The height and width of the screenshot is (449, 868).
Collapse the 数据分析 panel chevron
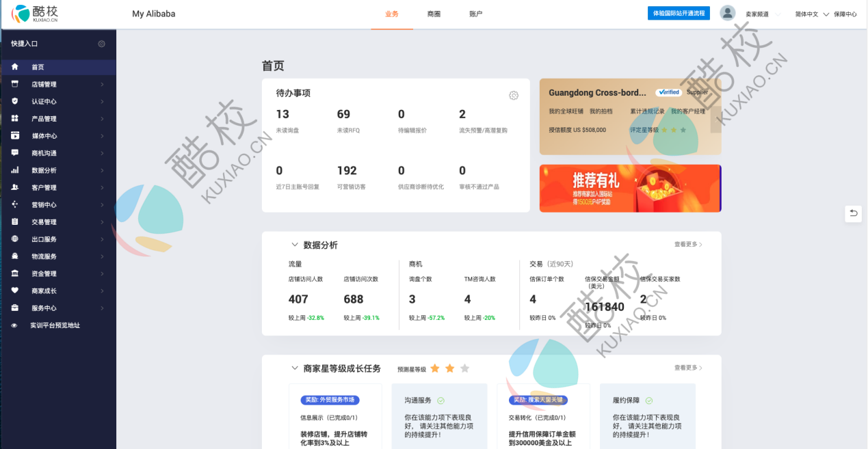click(295, 245)
